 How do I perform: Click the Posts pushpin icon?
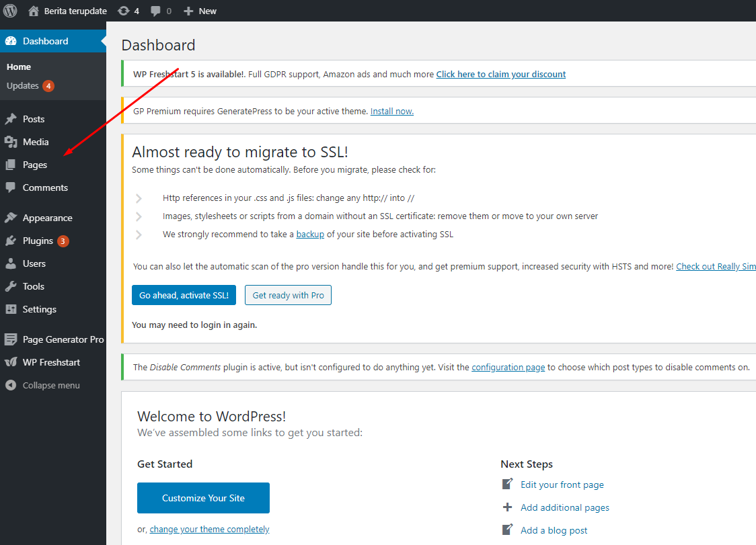11,119
